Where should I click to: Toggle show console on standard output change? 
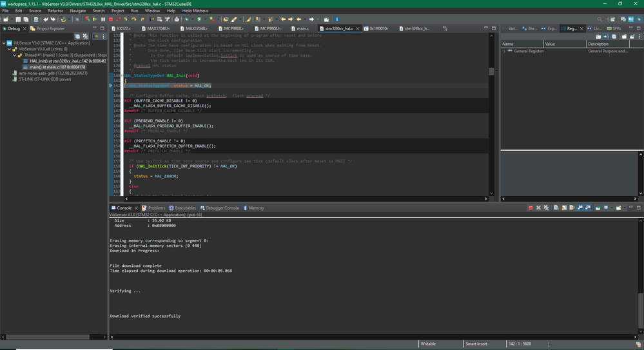click(x=580, y=208)
